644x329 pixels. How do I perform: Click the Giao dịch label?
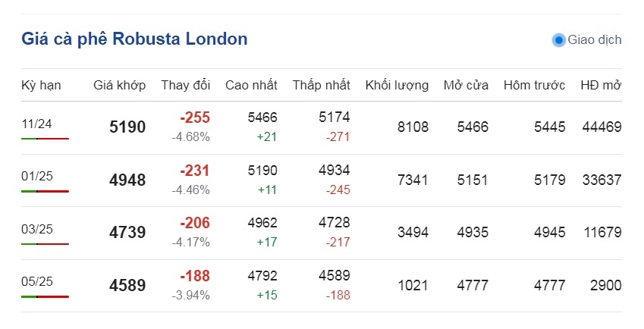point(594,39)
